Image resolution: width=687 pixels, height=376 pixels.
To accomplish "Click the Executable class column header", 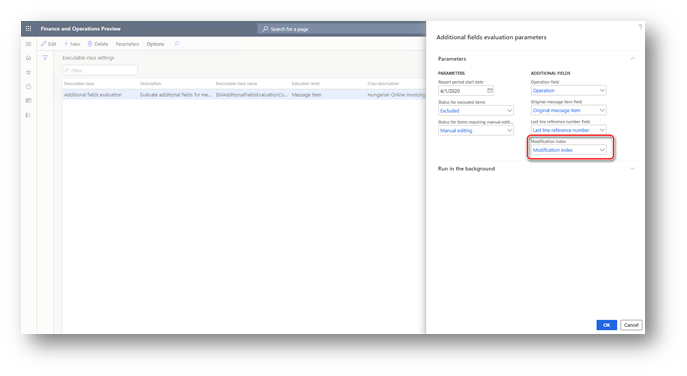I will [79, 83].
